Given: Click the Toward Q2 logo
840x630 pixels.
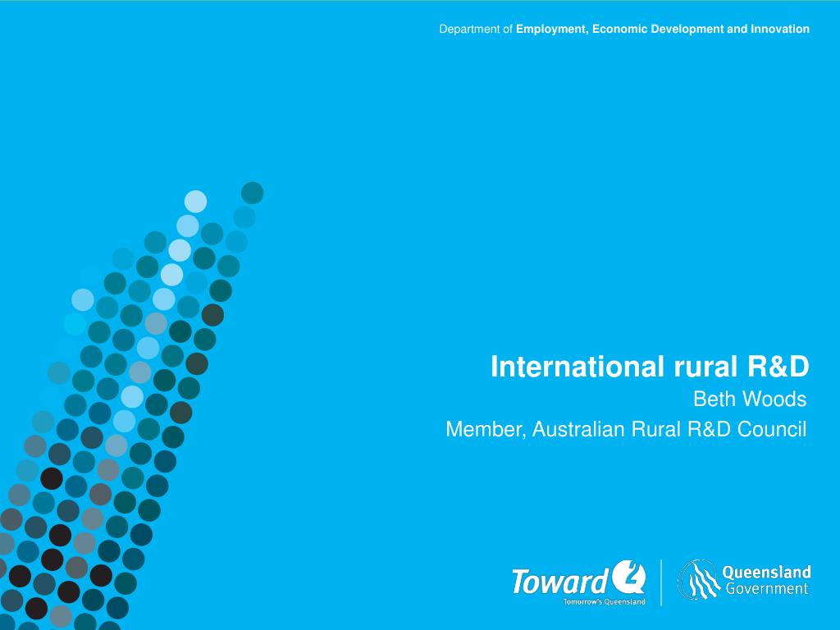Looking at the screenshot, I should click(x=578, y=582).
